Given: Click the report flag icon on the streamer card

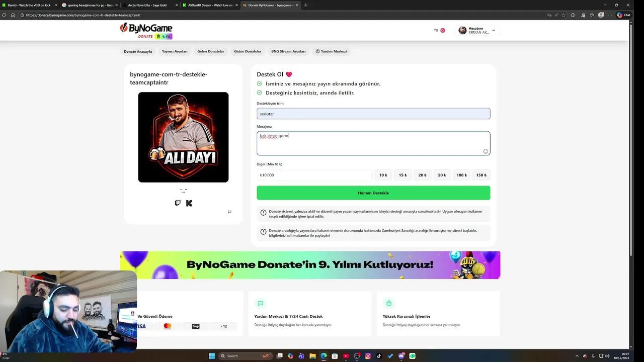Looking at the screenshot, I should 229,212.
